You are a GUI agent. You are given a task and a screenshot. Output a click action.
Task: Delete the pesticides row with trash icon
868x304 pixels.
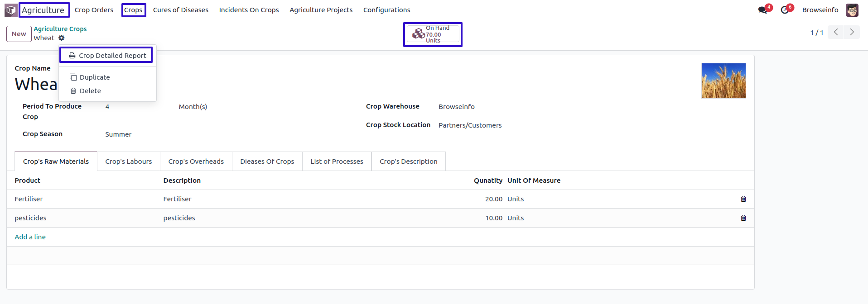click(743, 218)
